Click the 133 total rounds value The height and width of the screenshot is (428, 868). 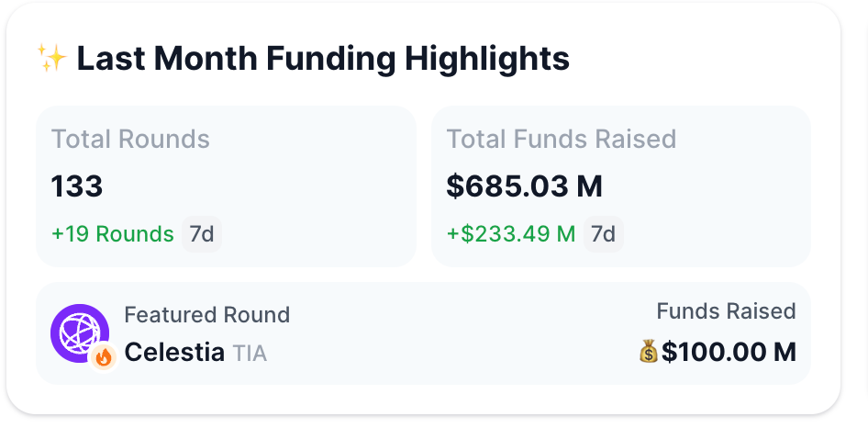[x=77, y=186]
